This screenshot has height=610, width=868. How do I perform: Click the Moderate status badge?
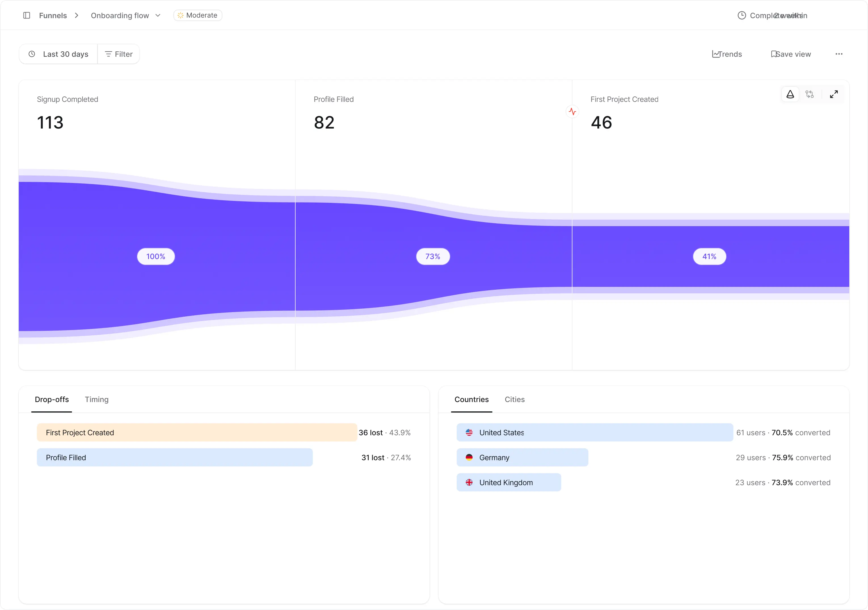[198, 16]
